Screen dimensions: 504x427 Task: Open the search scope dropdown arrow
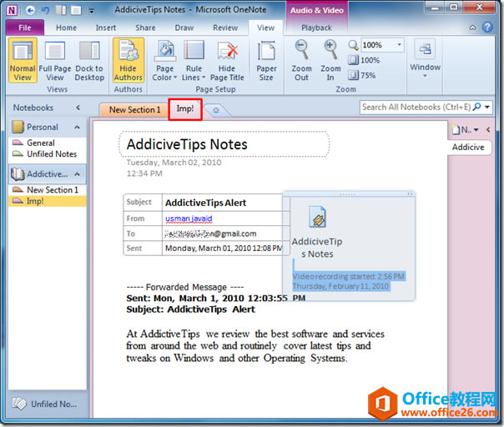(x=487, y=107)
